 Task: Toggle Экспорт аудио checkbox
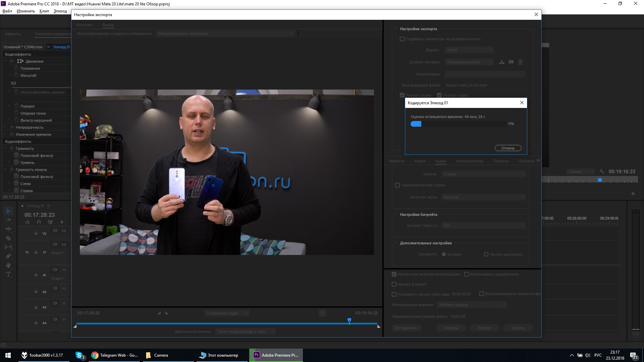[x=439, y=95]
